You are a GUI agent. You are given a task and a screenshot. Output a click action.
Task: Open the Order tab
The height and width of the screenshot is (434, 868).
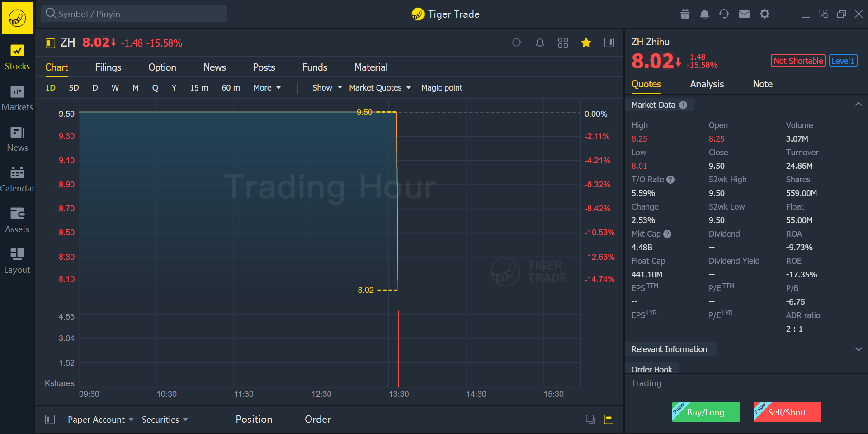point(318,420)
